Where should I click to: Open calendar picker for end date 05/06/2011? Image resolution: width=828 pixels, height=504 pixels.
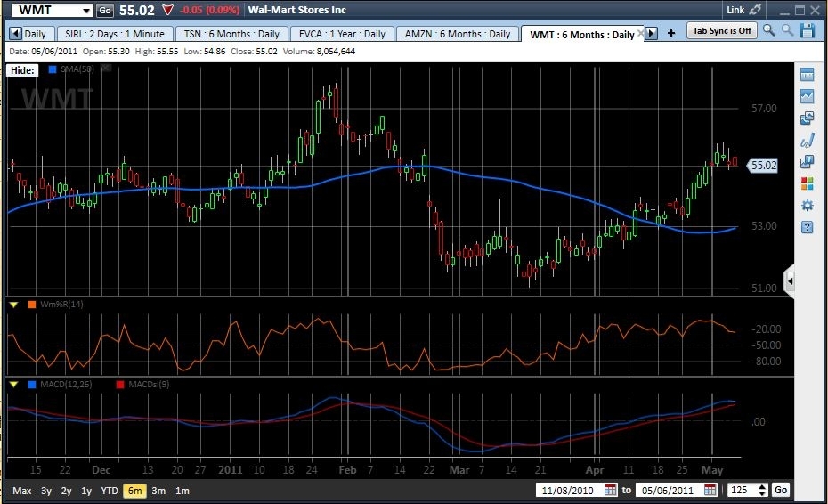click(x=710, y=490)
